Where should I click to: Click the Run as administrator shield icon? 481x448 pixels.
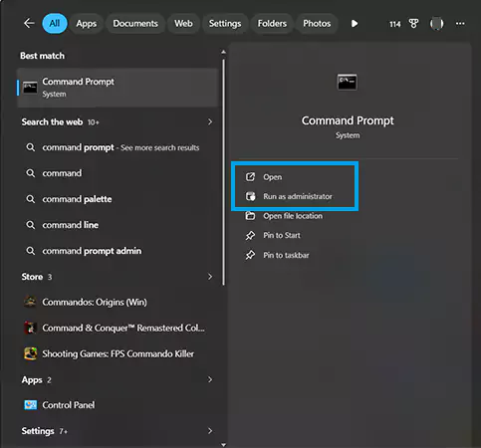tap(250, 196)
